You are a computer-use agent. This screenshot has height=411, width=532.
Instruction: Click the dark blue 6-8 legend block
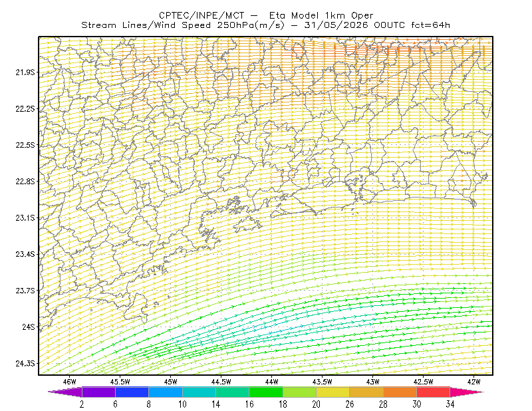pos(132,392)
